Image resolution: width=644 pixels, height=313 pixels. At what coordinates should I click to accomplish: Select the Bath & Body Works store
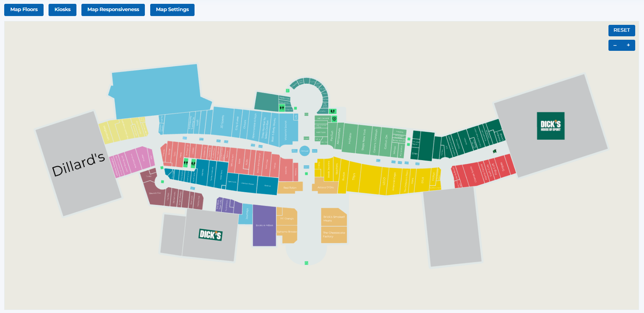[x=274, y=130]
